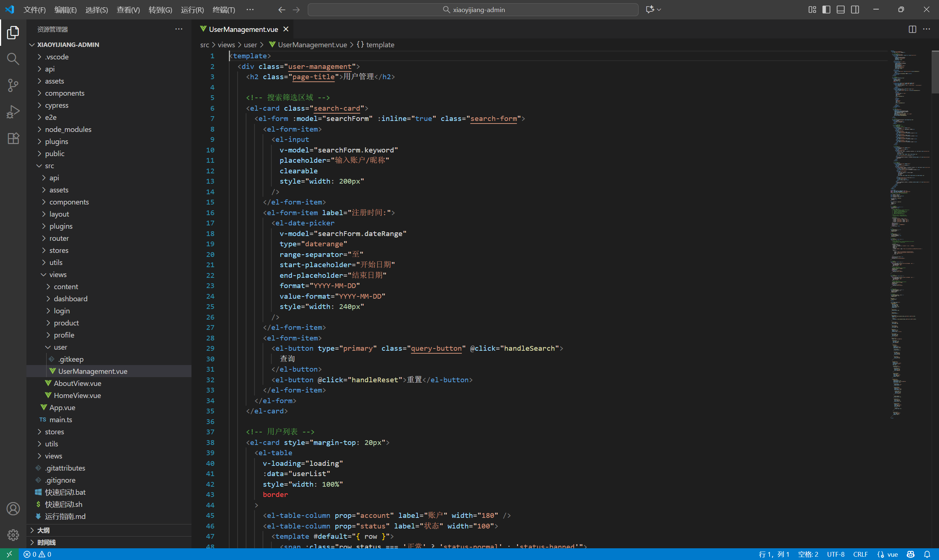Customize layout icon in title bar

pyautogui.click(x=812, y=10)
